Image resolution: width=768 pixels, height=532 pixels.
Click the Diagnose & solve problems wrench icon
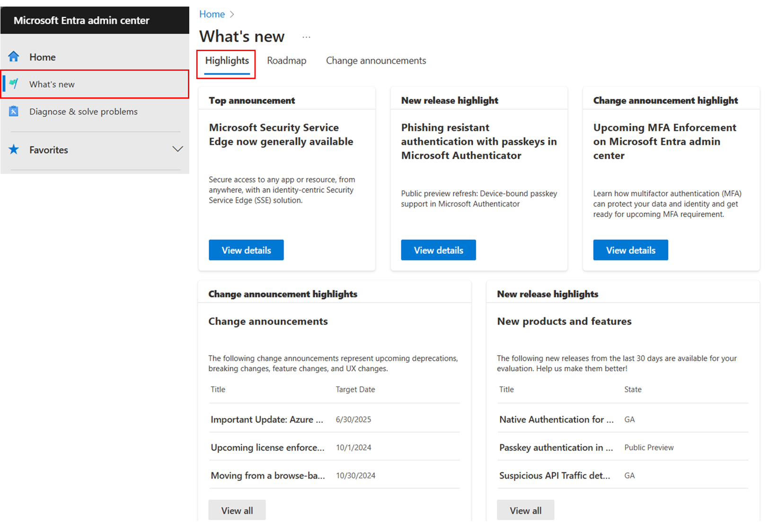click(14, 111)
